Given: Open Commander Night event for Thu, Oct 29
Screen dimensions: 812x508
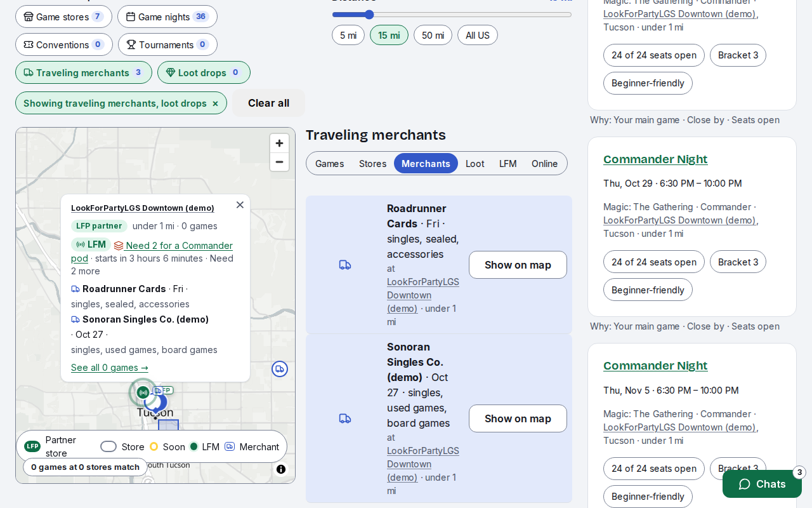Looking at the screenshot, I should tap(655, 159).
